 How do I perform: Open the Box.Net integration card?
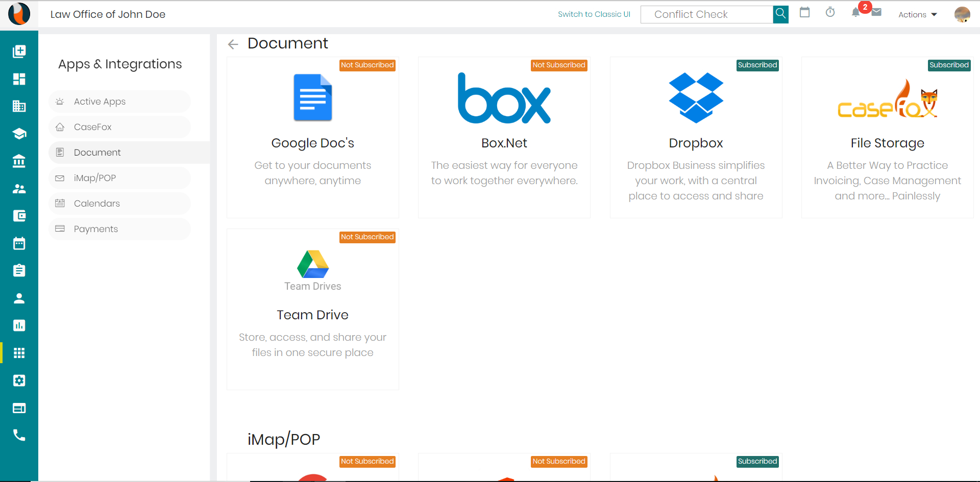[504, 138]
